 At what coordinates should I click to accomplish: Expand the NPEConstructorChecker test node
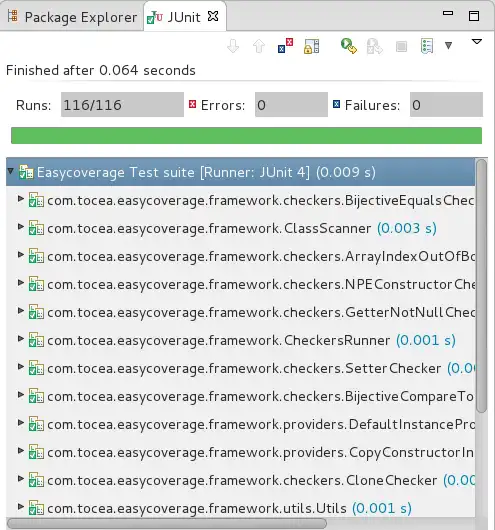21,283
